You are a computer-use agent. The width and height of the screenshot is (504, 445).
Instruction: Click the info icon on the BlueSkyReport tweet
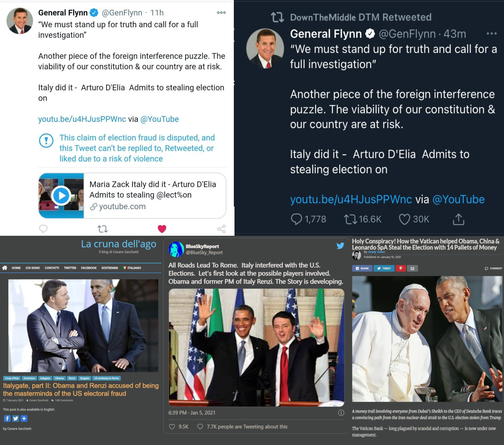click(341, 413)
